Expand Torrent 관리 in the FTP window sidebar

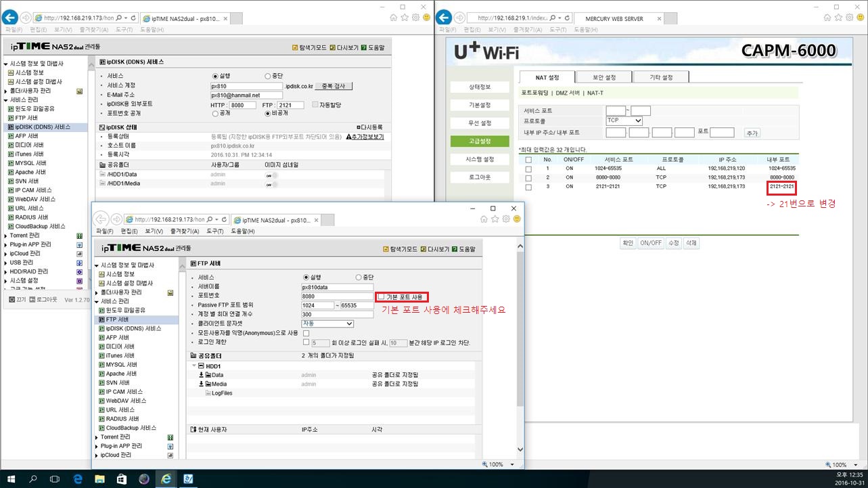tap(96, 437)
